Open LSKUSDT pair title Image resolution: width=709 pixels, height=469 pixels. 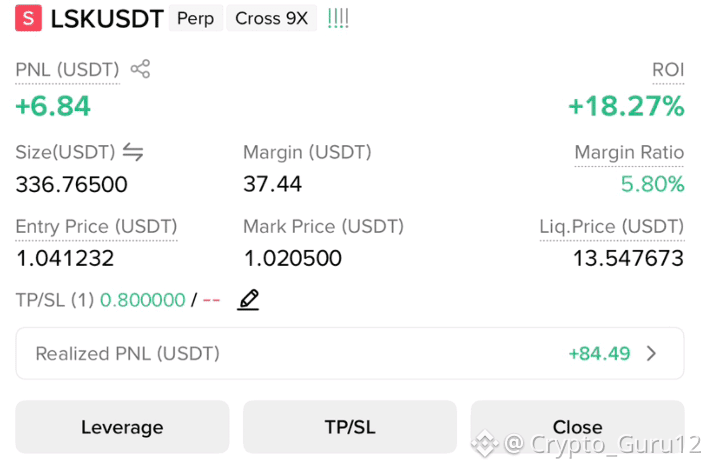107,19
